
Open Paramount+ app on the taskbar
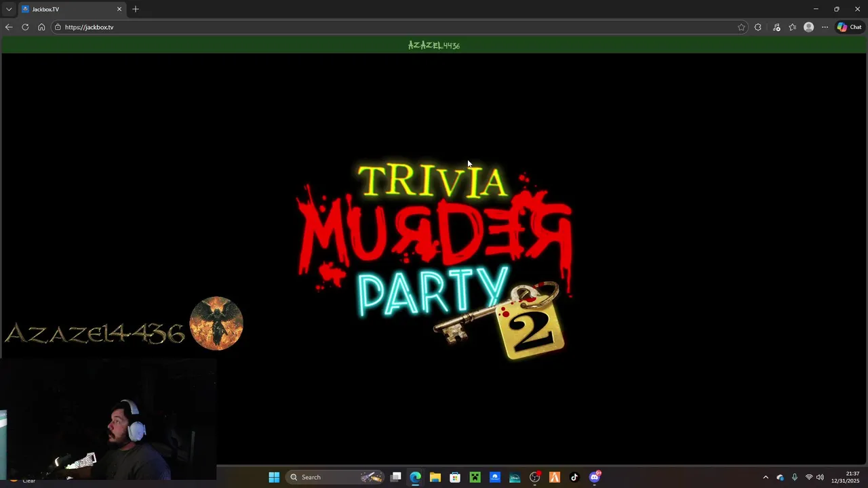click(x=495, y=477)
